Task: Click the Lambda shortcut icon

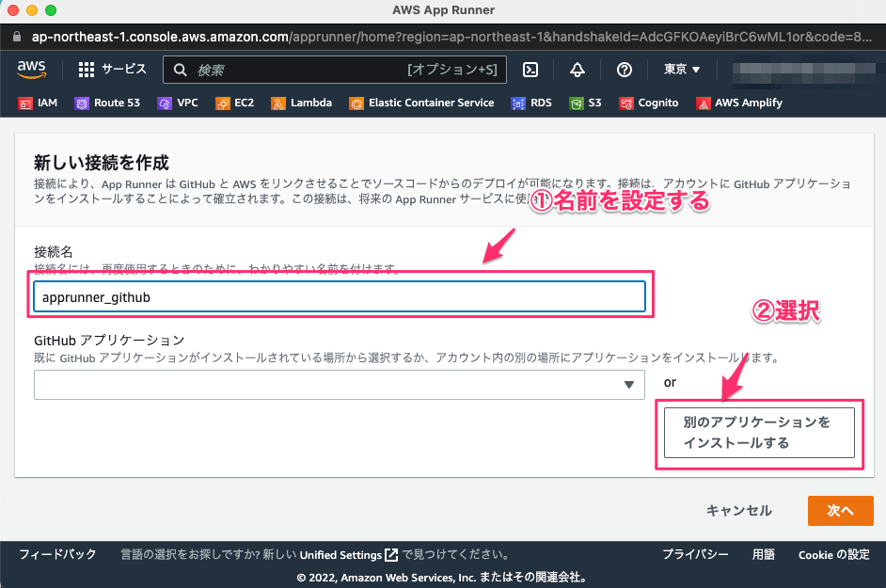Action: (x=278, y=103)
